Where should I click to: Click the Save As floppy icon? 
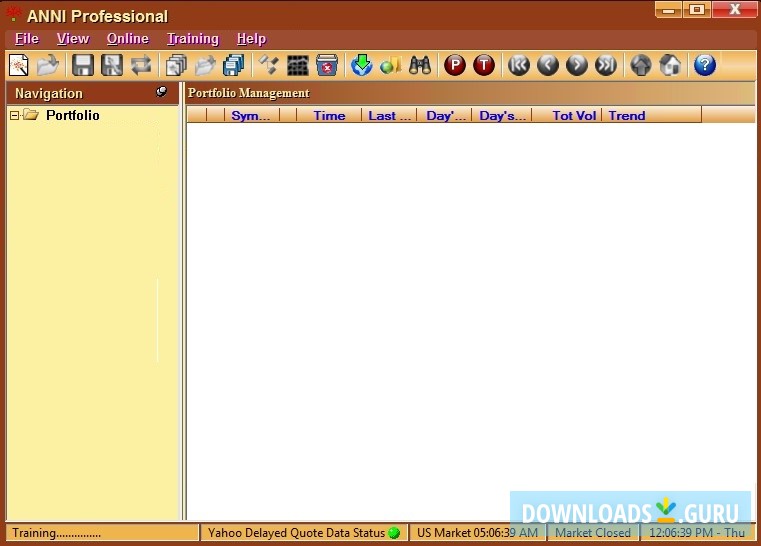pyautogui.click(x=112, y=66)
